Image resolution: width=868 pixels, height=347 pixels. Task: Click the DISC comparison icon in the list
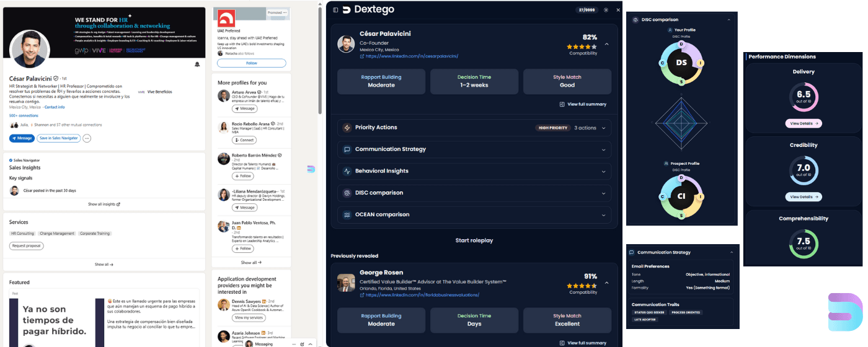click(x=347, y=193)
